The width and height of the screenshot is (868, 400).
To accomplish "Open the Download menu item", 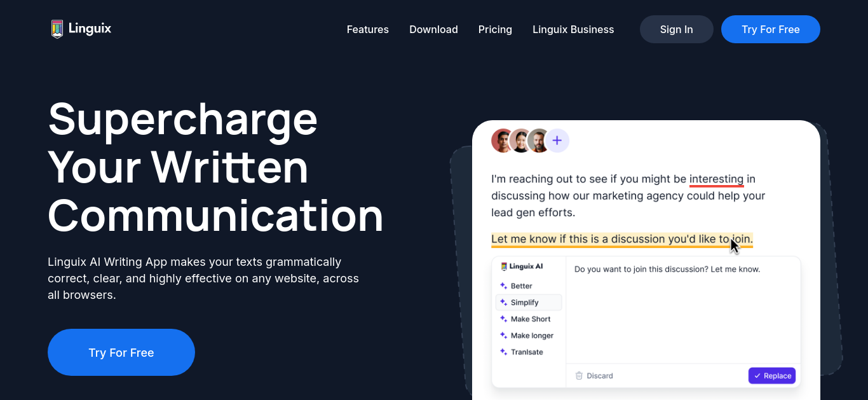I will point(433,29).
